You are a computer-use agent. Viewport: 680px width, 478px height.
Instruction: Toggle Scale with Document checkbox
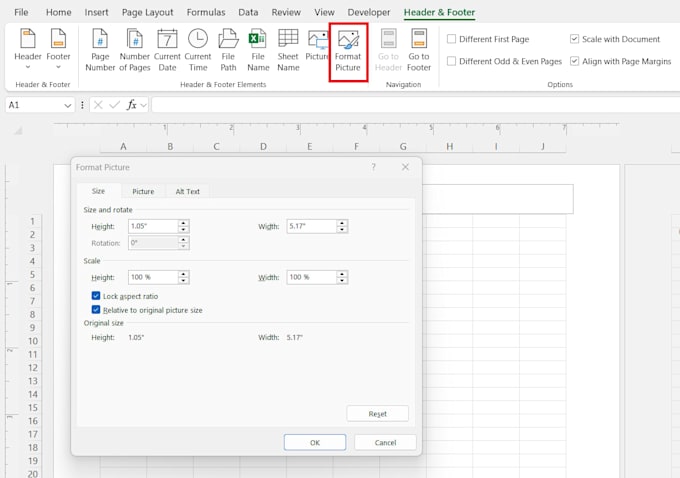574,39
